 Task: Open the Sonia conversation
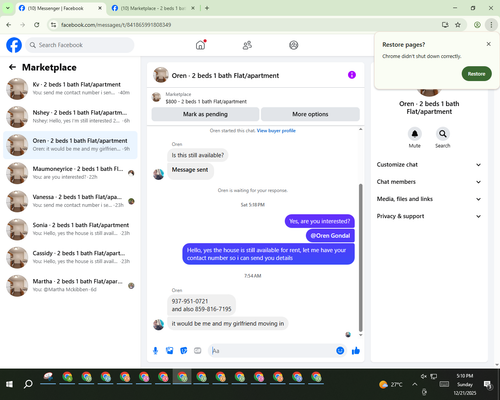(70, 229)
